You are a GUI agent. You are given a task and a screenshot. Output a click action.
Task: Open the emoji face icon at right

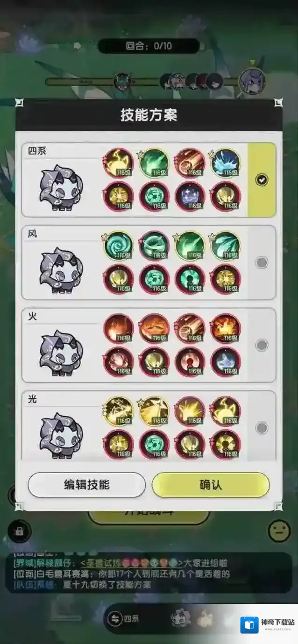click(x=279, y=531)
